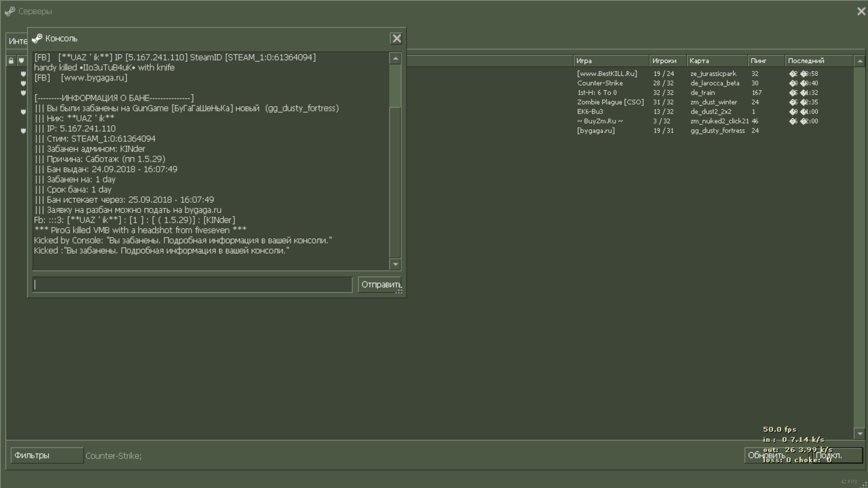Click the 28 / 32 players cell
The height and width of the screenshot is (488, 868).
663,83
